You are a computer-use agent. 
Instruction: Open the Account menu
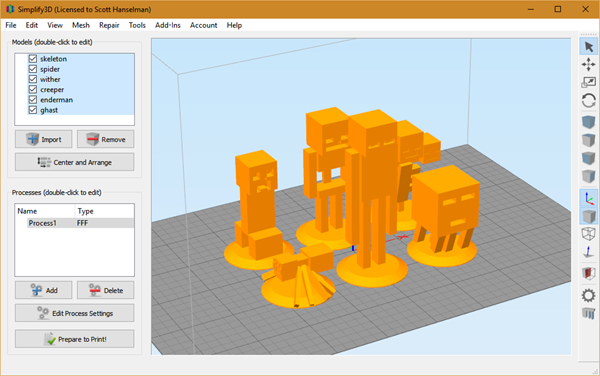[204, 25]
